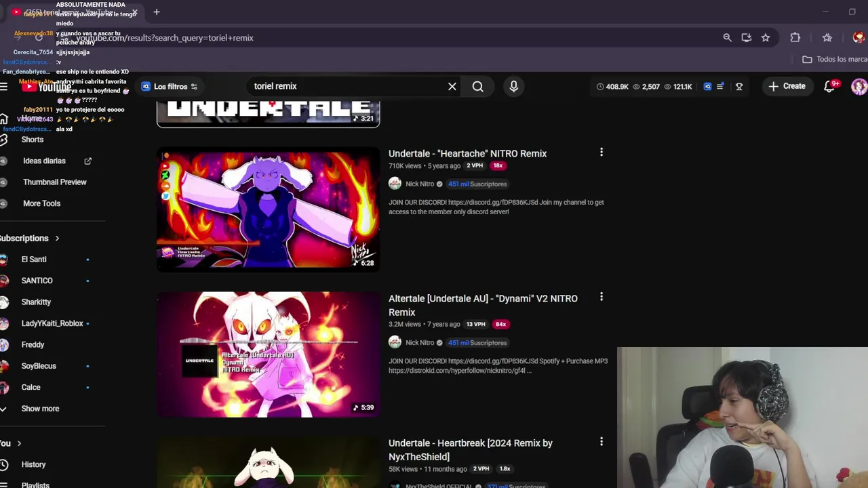The image size is (868, 488).
Task: Open the YouTube account avatar menu
Action: 859,87
